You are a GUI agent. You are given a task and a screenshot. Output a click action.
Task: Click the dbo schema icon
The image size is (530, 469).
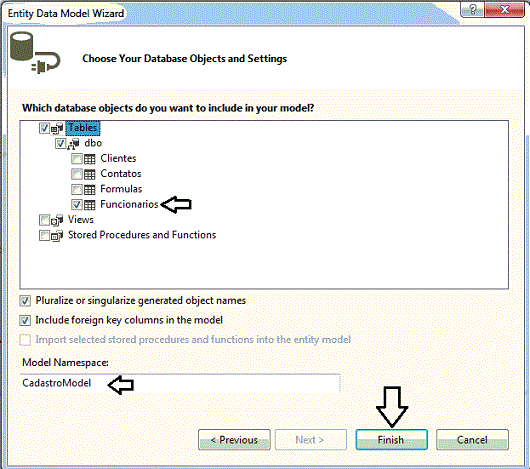coord(73,144)
